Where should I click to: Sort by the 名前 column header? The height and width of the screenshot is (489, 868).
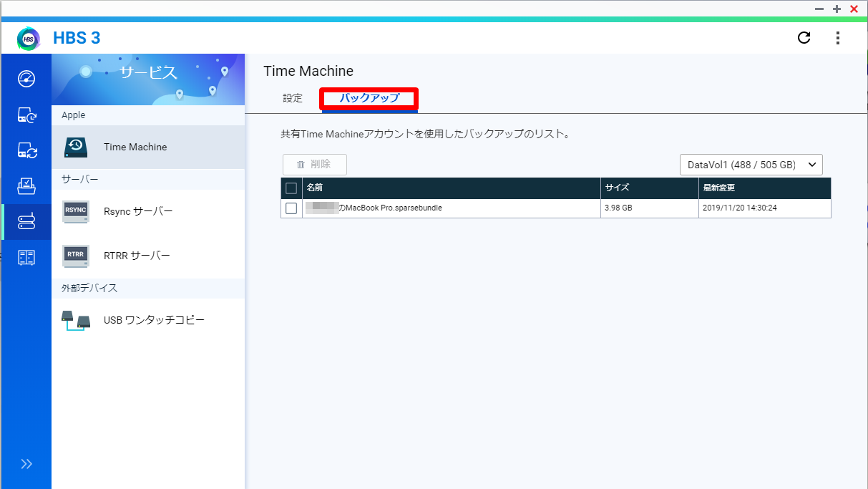[x=452, y=188]
